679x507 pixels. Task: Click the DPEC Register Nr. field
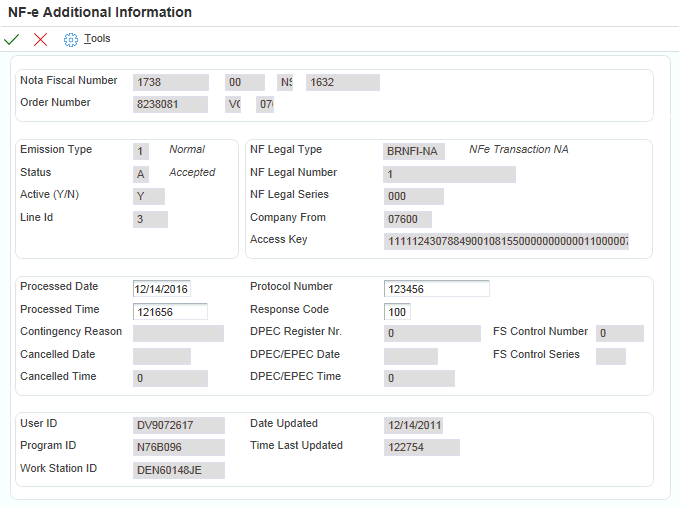(431, 333)
